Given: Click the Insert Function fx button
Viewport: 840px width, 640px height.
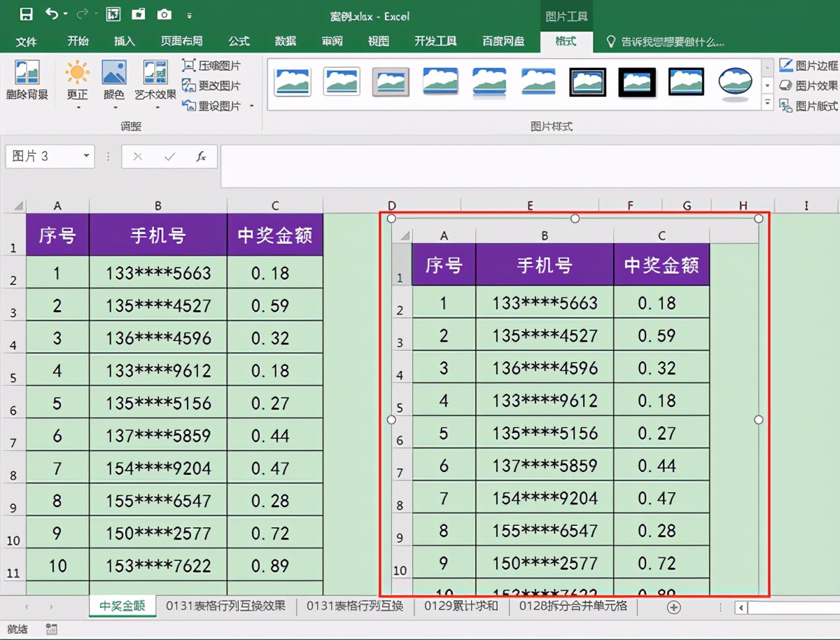Looking at the screenshot, I should coord(201,156).
